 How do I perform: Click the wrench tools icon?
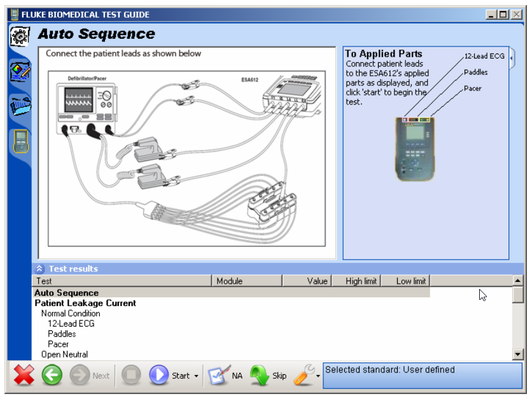(304, 375)
